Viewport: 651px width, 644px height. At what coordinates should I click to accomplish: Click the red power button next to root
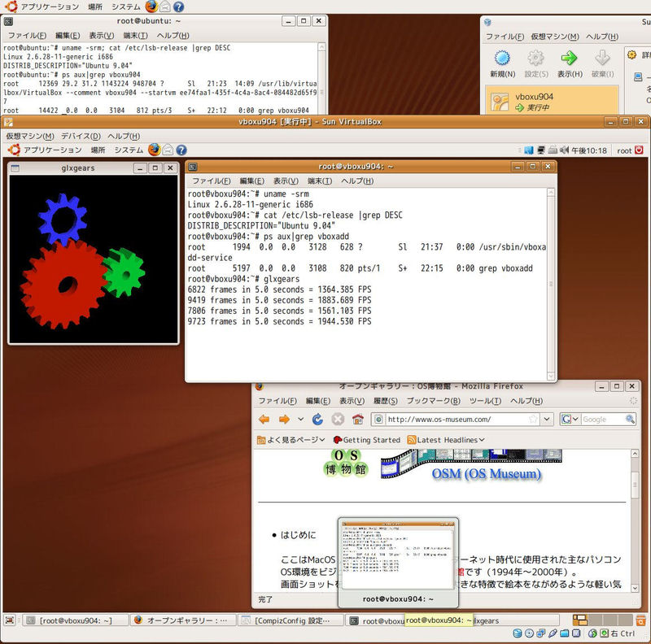[639, 150]
